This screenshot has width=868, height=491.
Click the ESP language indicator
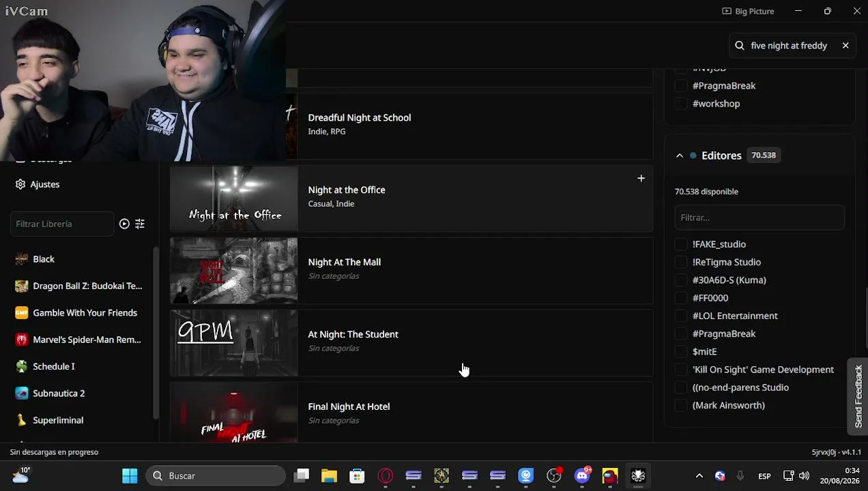tap(764, 476)
